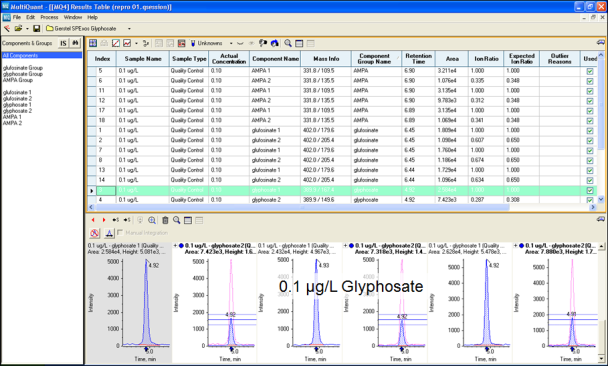Sort by Retention Time column header
Viewport: 608px width, 366px height.
tap(418, 59)
